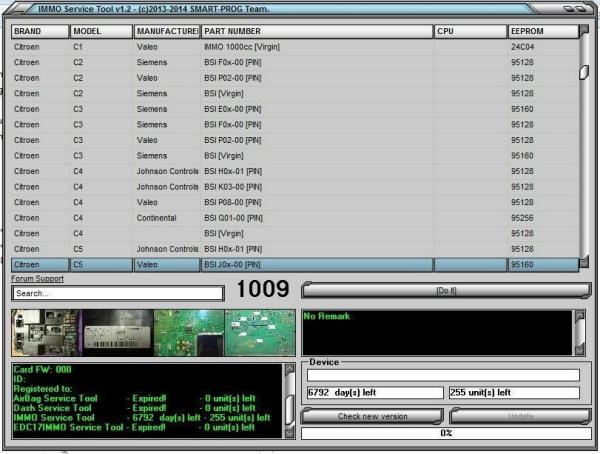This screenshot has width=600, height=454.
Task: Click the table scrollbar up arrow
Action: coord(584,30)
